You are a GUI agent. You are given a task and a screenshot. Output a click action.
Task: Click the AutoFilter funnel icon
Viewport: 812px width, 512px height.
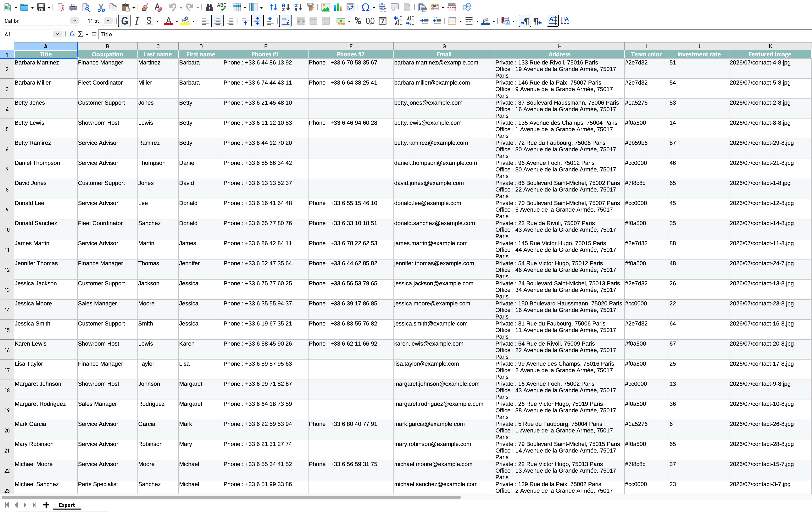click(x=311, y=7)
